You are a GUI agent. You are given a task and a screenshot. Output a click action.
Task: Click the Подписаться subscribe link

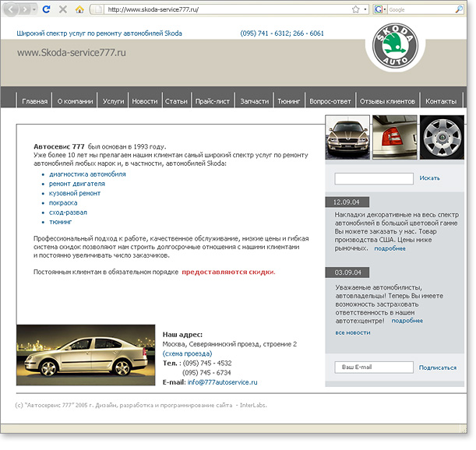pyautogui.click(x=438, y=367)
